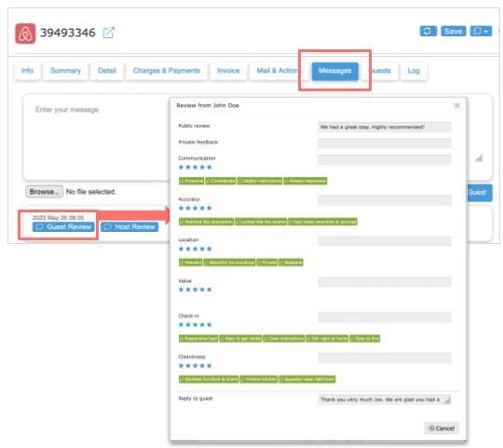Switch to Mail & Actions tab
This screenshot has width=503, height=448.
[x=277, y=71]
